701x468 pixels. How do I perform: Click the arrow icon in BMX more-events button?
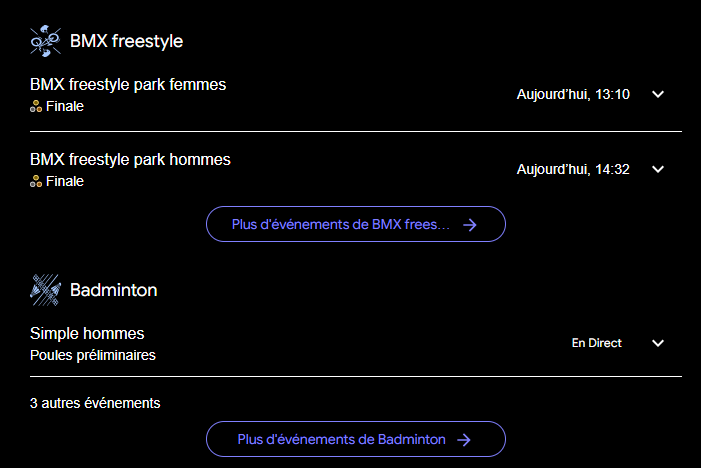click(469, 225)
